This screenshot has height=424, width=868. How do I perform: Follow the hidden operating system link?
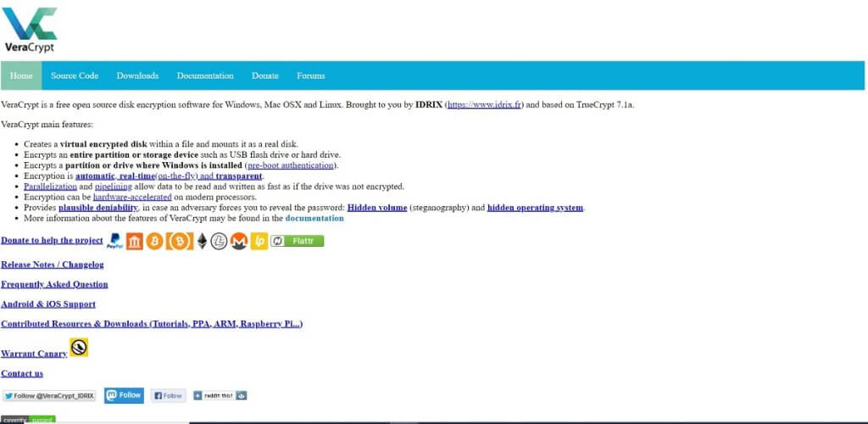click(535, 208)
